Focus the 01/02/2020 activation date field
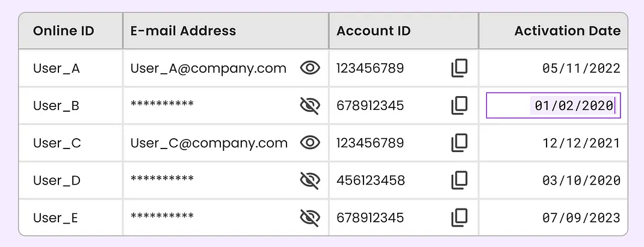 coord(553,105)
